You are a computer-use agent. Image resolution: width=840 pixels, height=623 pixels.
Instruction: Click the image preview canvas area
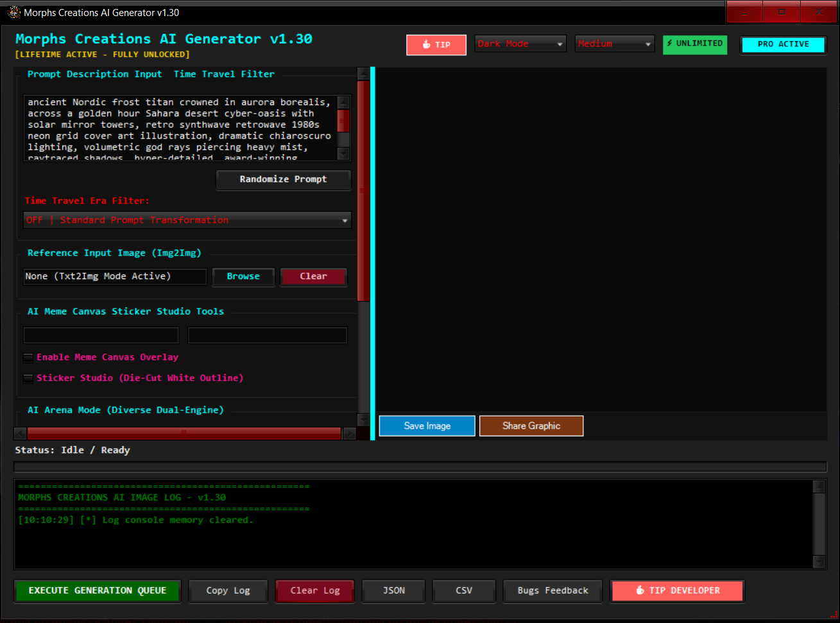(x=601, y=239)
